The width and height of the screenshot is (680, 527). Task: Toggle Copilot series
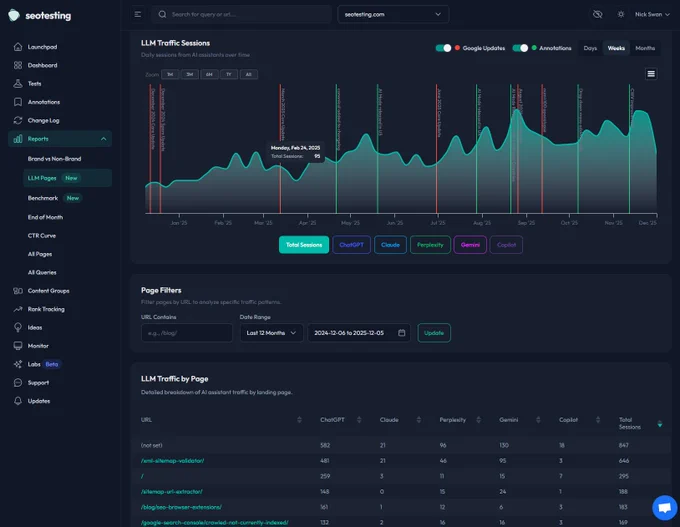[506, 245]
